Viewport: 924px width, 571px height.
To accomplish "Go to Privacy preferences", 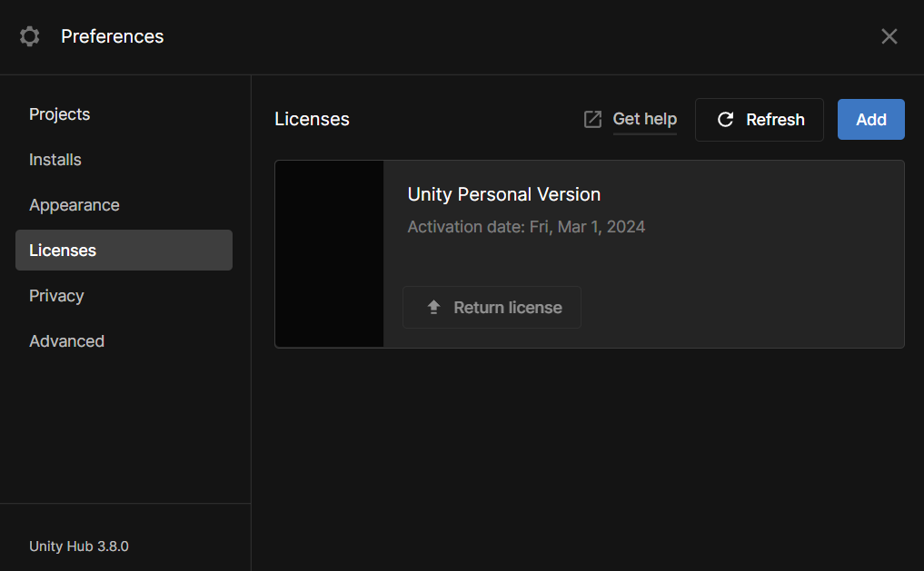I will pyautogui.click(x=124, y=296).
